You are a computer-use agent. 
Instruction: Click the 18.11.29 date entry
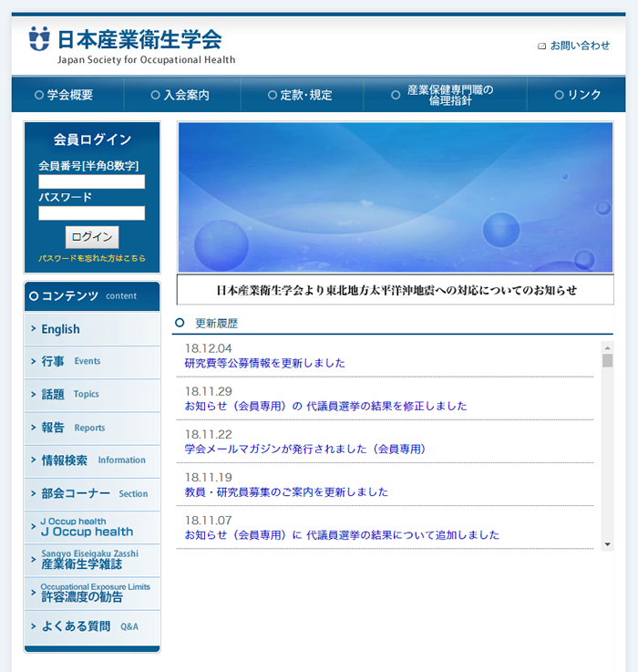point(208,391)
